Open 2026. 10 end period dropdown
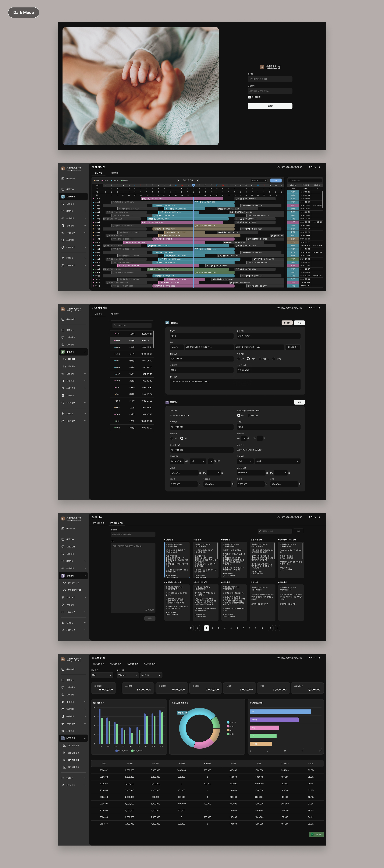 (x=151, y=675)
